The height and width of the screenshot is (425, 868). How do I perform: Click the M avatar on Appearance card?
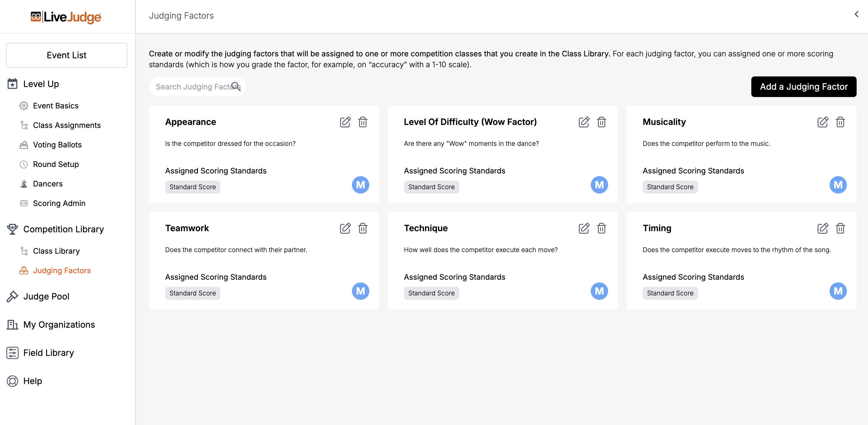click(360, 185)
